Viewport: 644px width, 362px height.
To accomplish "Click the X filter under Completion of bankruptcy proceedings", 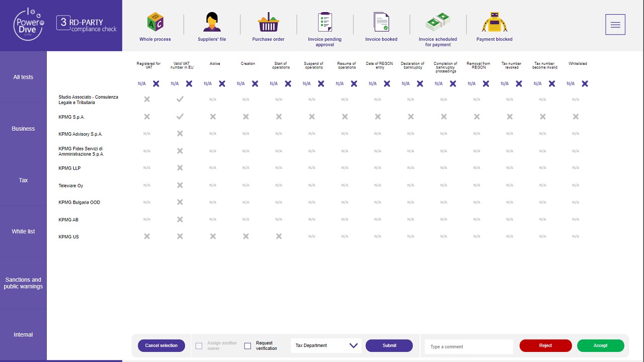I will (453, 83).
